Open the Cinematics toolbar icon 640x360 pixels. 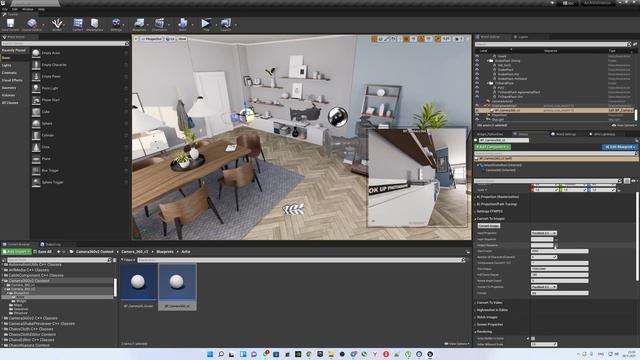pos(160,24)
